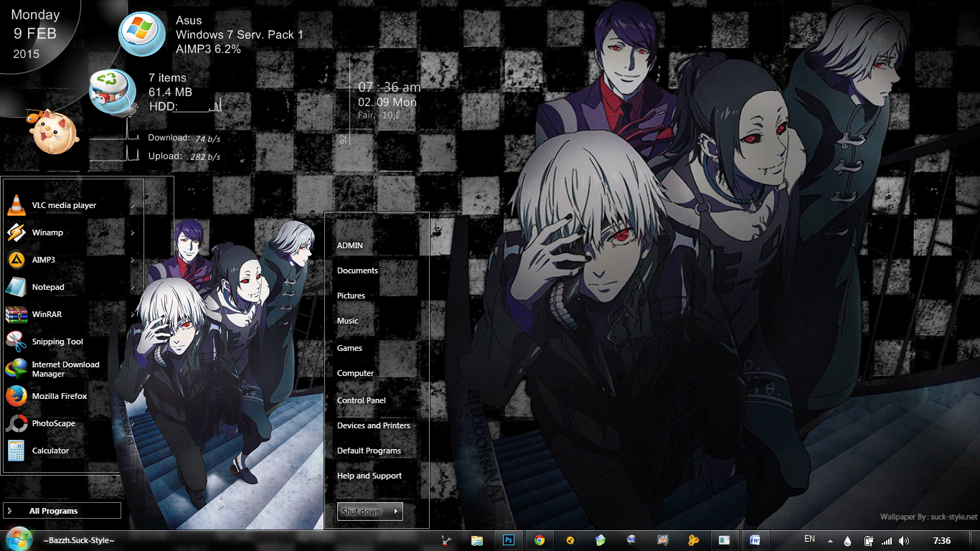
Task: Open Help and Support
Action: click(x=369, y=476)
